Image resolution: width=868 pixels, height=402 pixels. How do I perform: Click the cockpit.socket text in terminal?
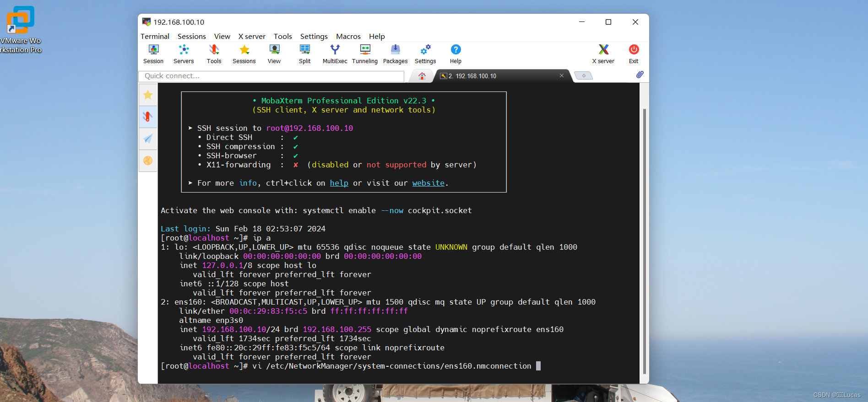(x=440, y=210)
